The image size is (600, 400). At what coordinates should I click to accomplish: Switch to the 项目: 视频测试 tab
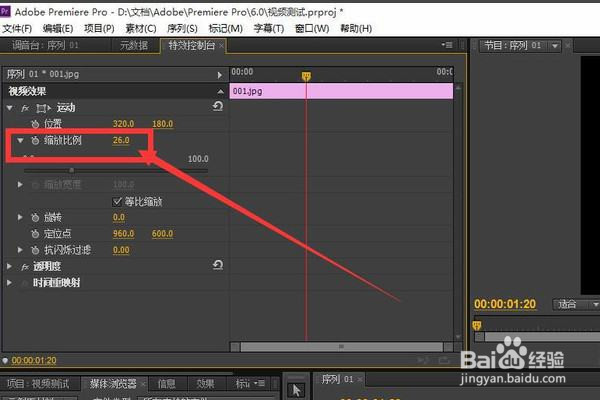[x=38, y=384]
